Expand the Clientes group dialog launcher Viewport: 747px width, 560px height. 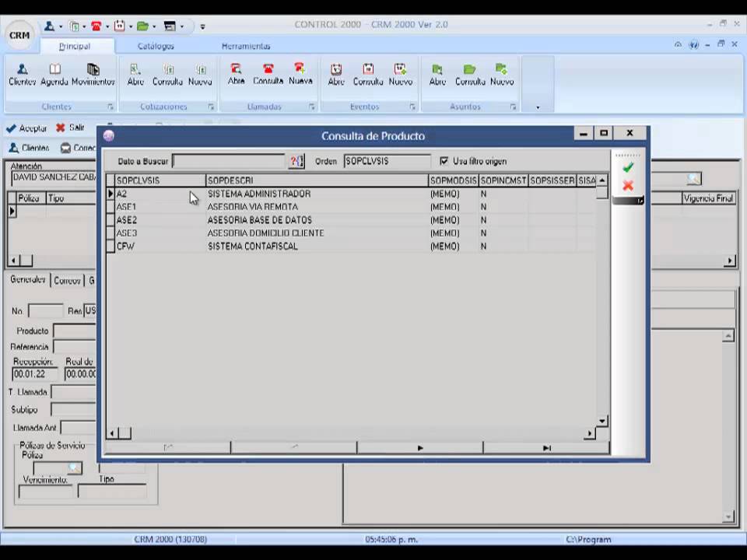coord(110,107)
